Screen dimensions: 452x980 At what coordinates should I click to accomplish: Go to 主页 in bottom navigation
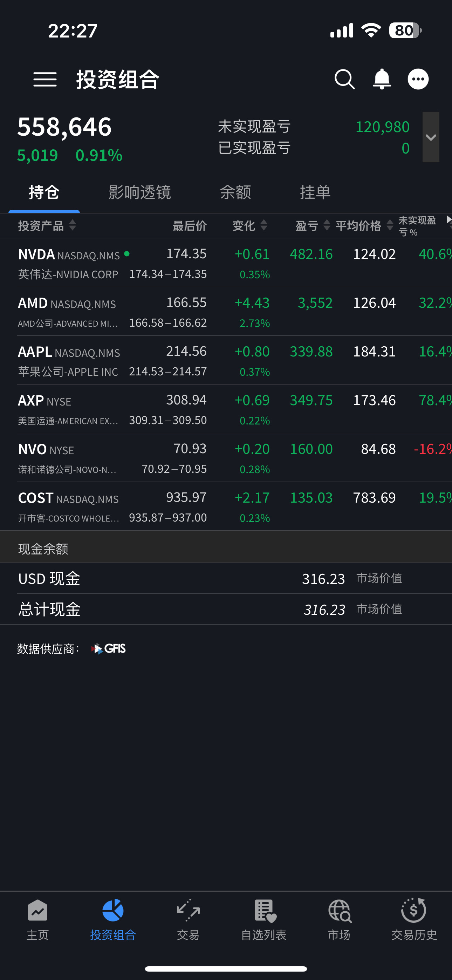pyautogui.click(x=38, y=919)
